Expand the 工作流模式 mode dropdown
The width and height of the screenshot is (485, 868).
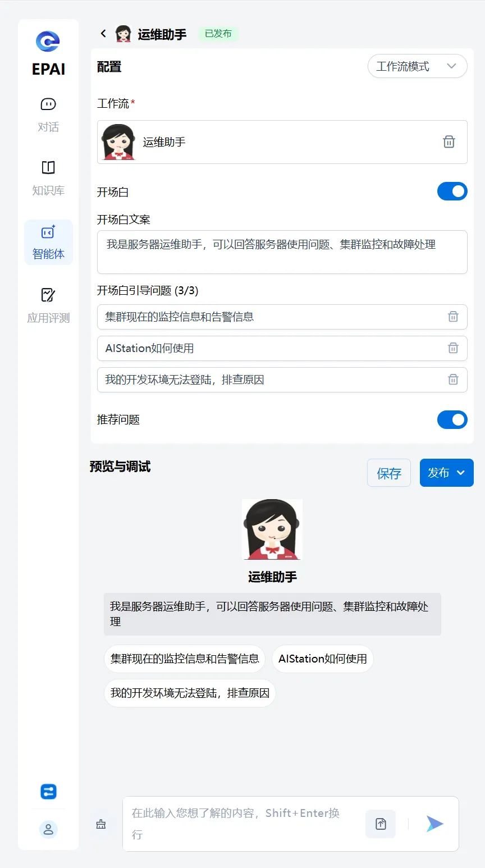pos(418,66)
